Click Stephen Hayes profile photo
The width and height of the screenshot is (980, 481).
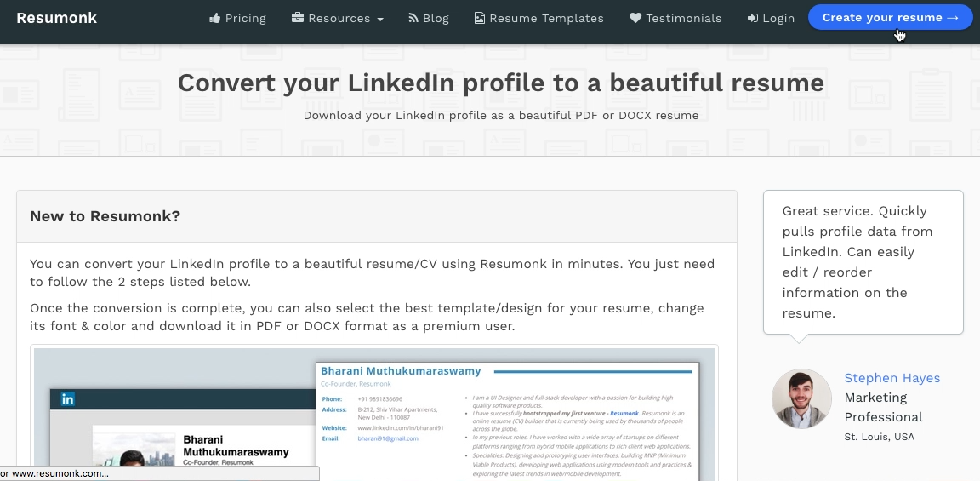pyautogui.click(x=801, y=398)
